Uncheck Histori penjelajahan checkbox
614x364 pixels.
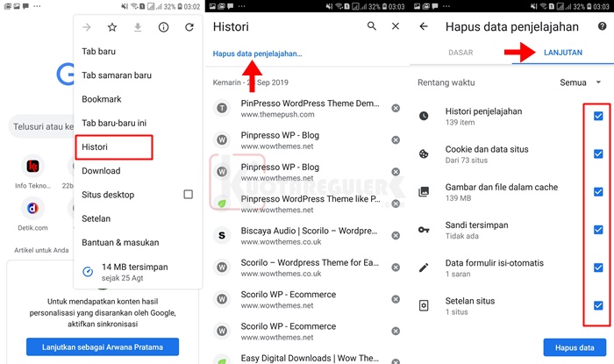click(x=598, y=116)
